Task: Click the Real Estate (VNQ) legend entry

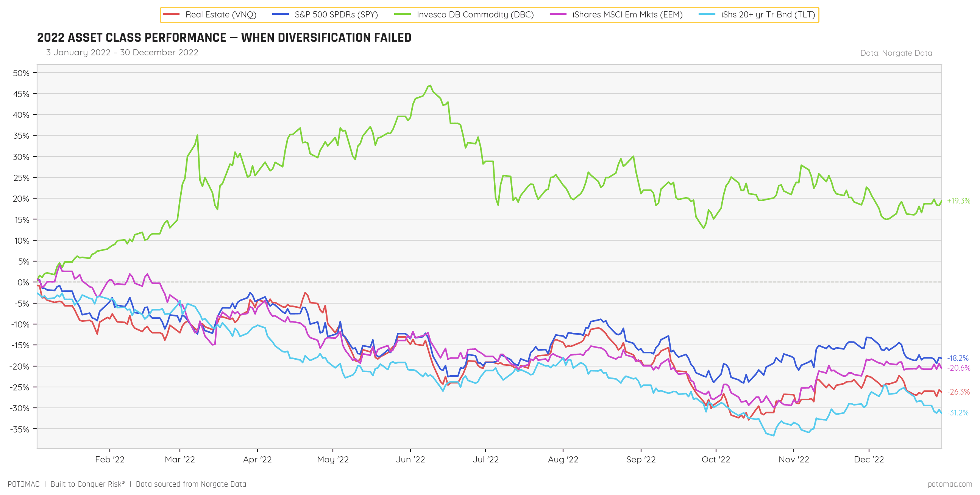Action: pyautogui.click(x=221, y=15)
